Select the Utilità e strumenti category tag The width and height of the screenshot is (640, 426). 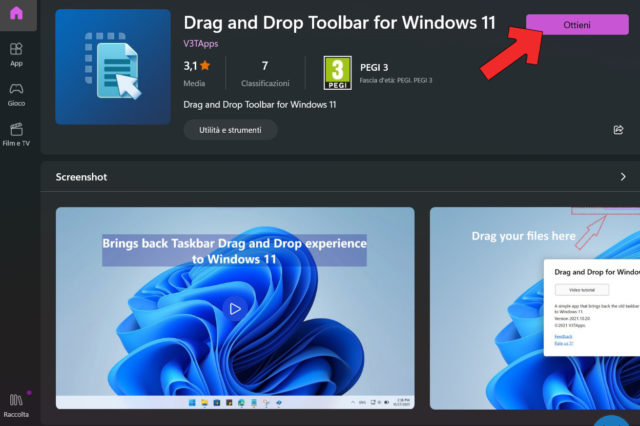coord(230,130)
